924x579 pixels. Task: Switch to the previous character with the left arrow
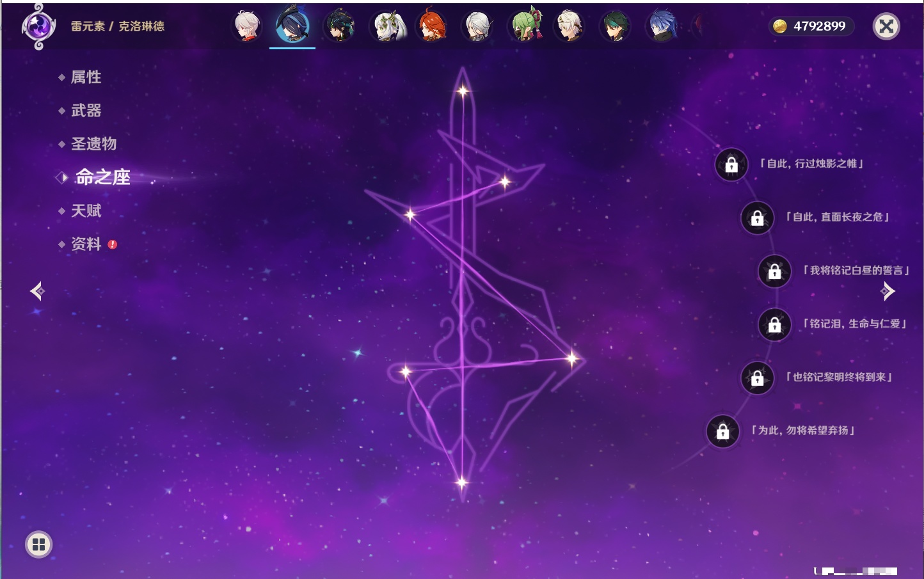[x=37, y=291]
